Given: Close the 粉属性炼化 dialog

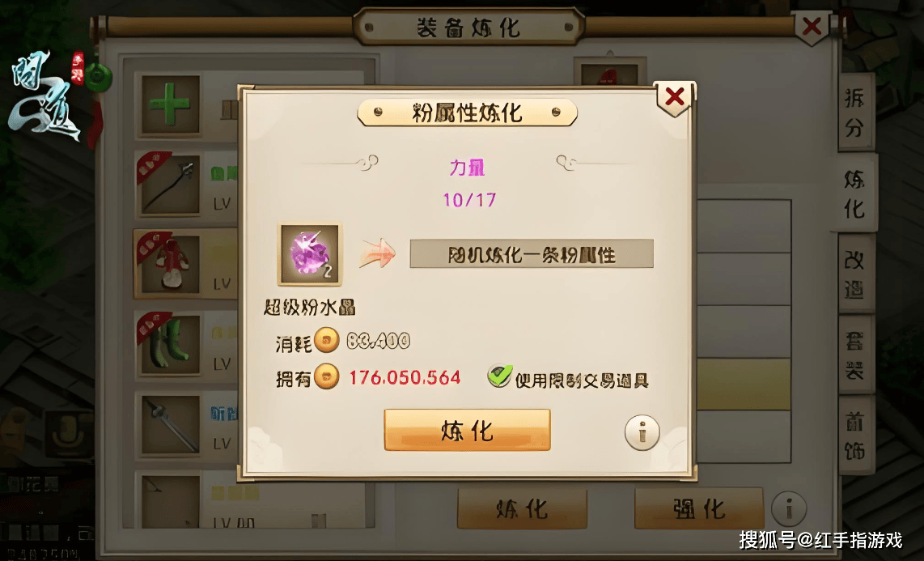Looking at the screenshot, I should point(674,97).
